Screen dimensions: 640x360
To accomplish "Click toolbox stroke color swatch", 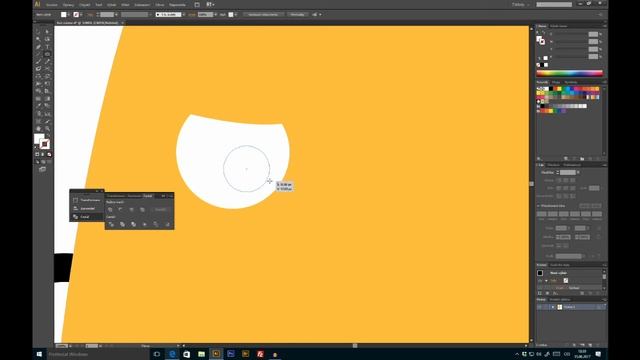I will [45, 144].
